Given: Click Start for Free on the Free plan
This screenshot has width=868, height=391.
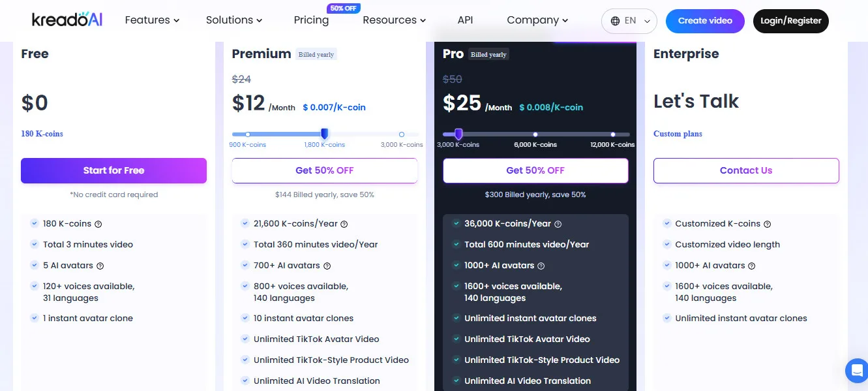Looking at the screenshot, I should coord(113,170).
